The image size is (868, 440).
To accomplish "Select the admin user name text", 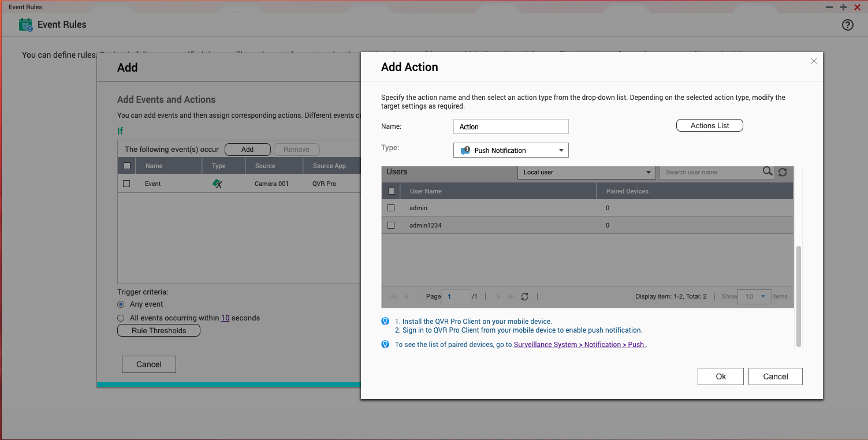I will pos(418,208).
